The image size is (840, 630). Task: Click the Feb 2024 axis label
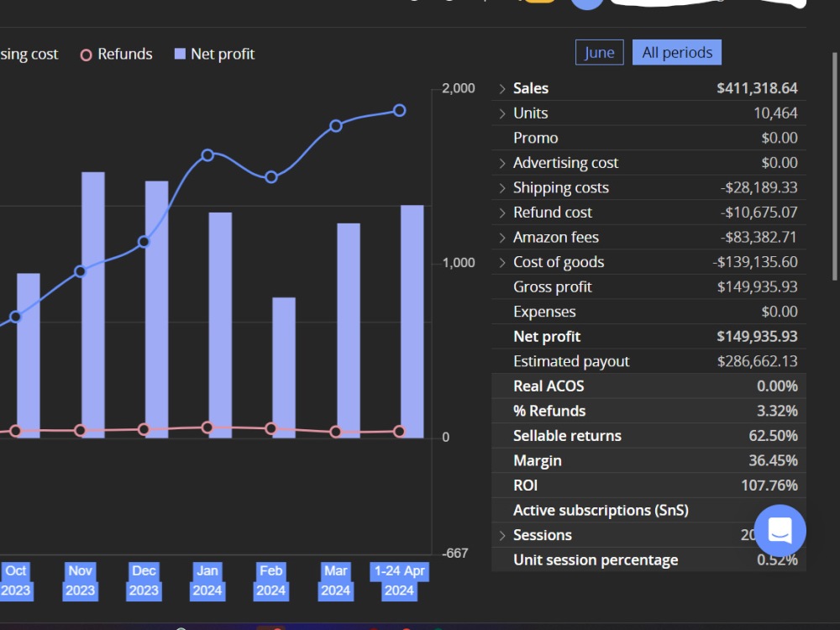click(271, 580)
